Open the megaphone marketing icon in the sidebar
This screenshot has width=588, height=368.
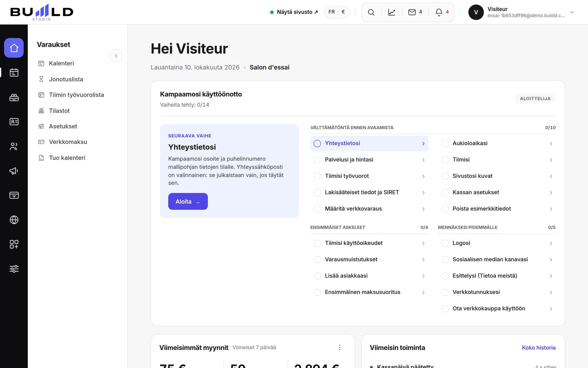(x=14, y=171)
